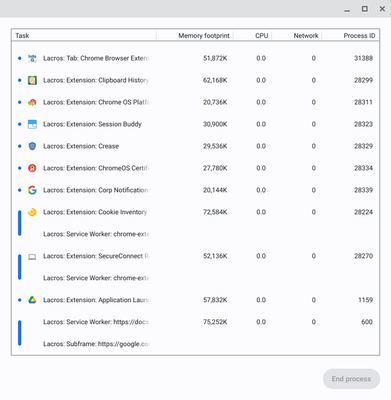Viewport: 391px width, 400px height.
Task: Click process ID 28334
Action: coord(363,168)
